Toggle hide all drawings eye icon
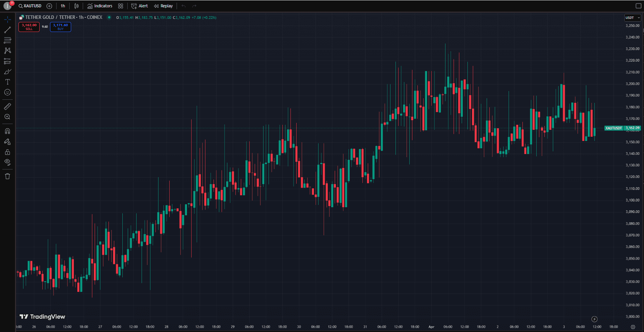Image resolution: width=644 pixels, height=332 pixels. (x=7, y=162)
